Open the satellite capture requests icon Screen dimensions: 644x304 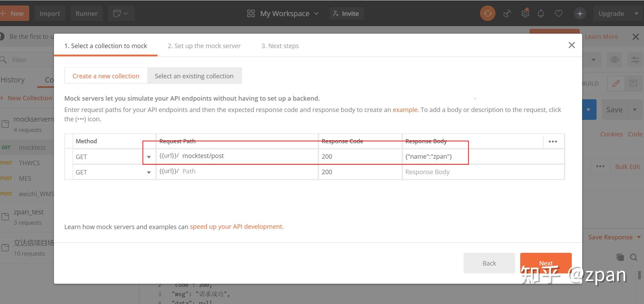507,14
